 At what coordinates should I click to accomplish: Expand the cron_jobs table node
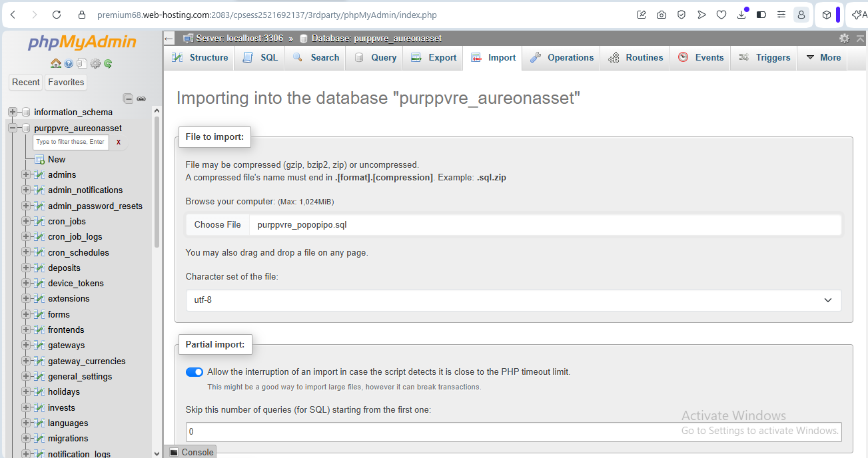coord(26,221)
